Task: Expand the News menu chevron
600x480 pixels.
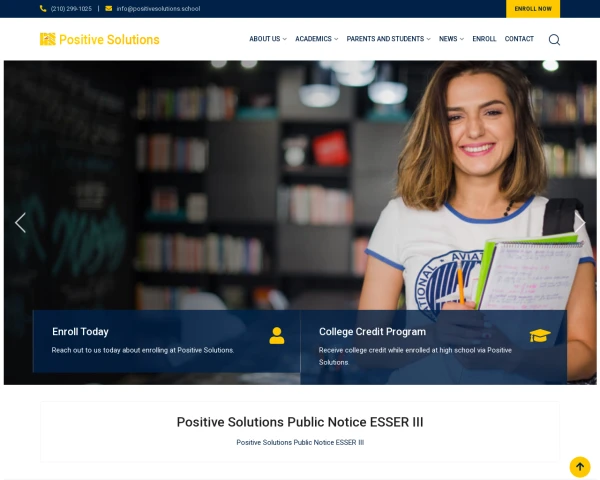Action: 462,39
